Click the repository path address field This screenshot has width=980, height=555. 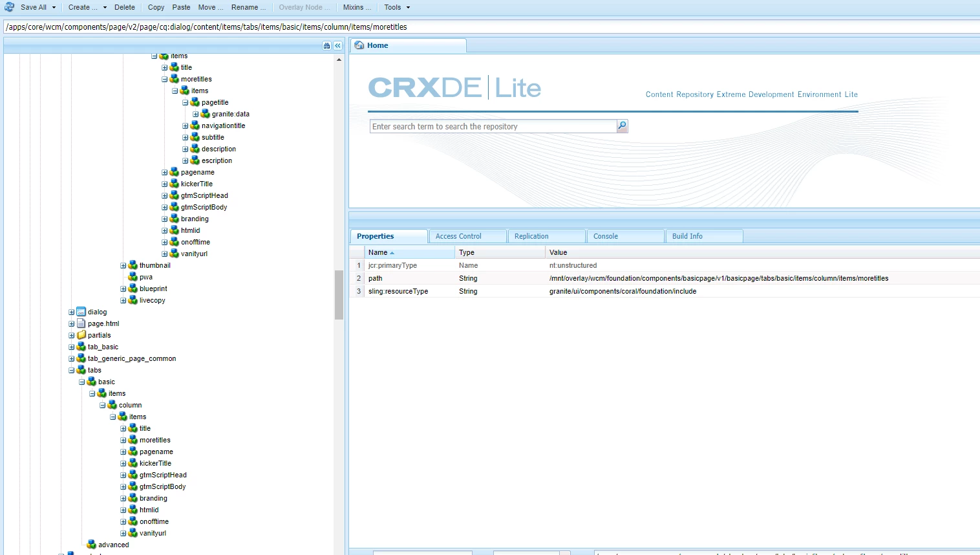(x=491, y=27)
